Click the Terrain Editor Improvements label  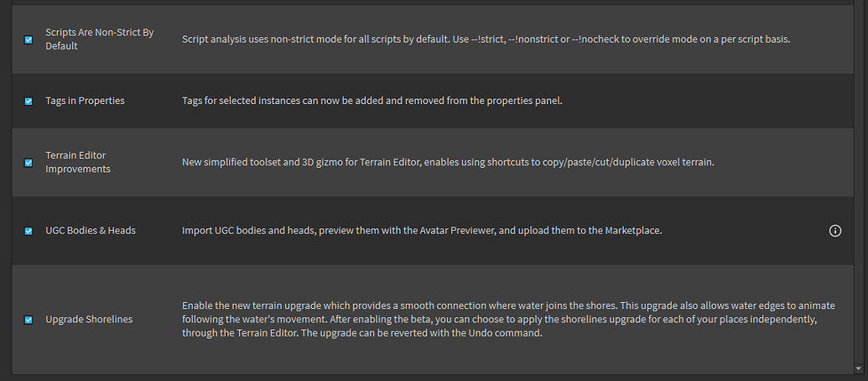coord(78,162)
